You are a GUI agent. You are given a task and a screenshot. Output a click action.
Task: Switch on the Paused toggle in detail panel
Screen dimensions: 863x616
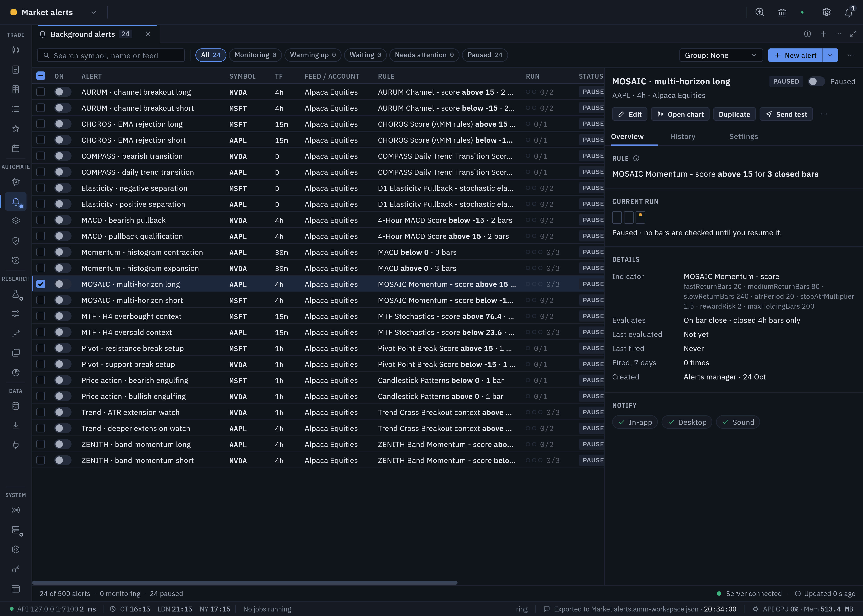point(816,82)
